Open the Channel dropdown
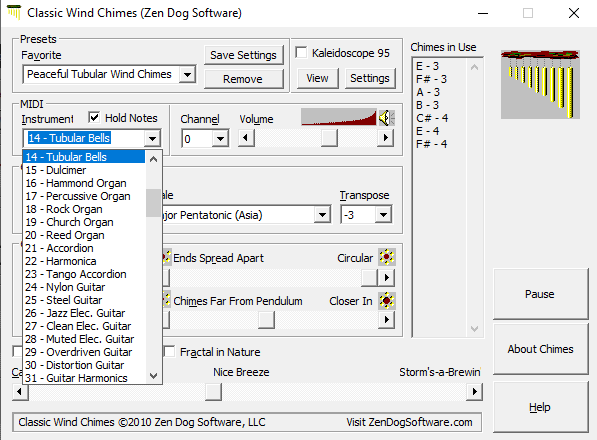The width and height of the screenshot is (597, 440). (x=220, y=139)
